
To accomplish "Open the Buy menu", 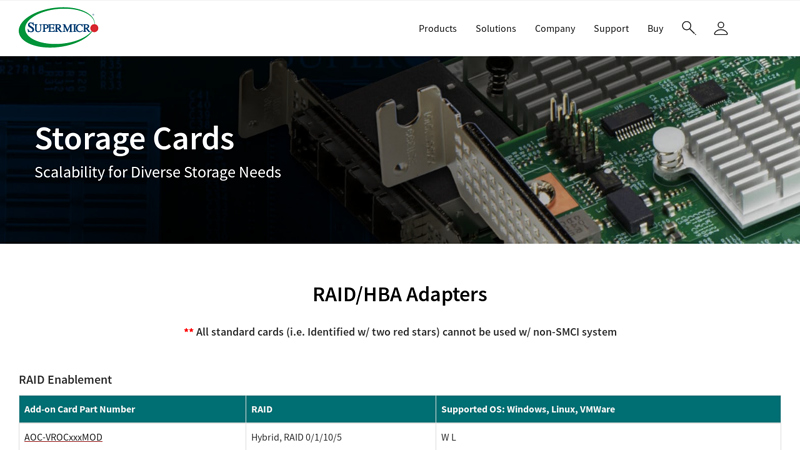I will coord(655,29).
